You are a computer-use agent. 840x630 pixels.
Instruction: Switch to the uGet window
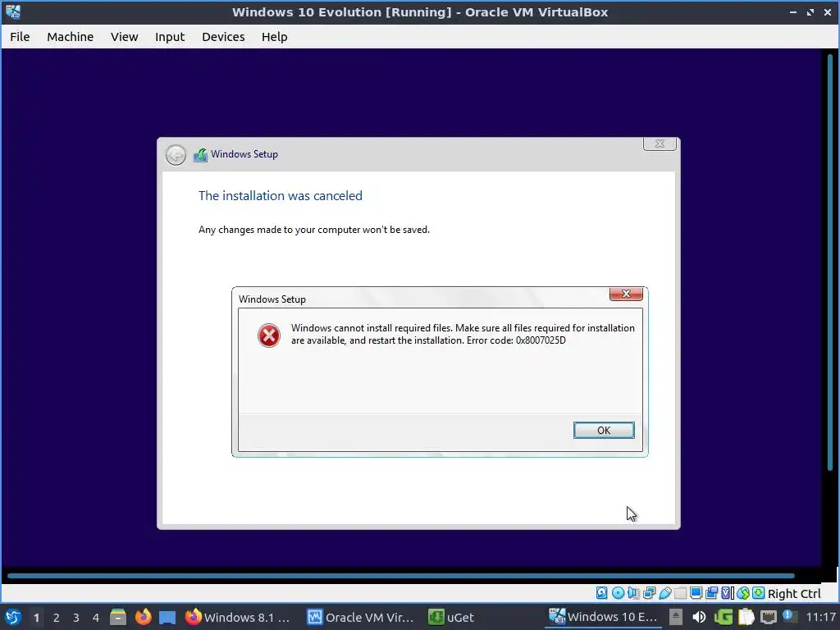451,617
